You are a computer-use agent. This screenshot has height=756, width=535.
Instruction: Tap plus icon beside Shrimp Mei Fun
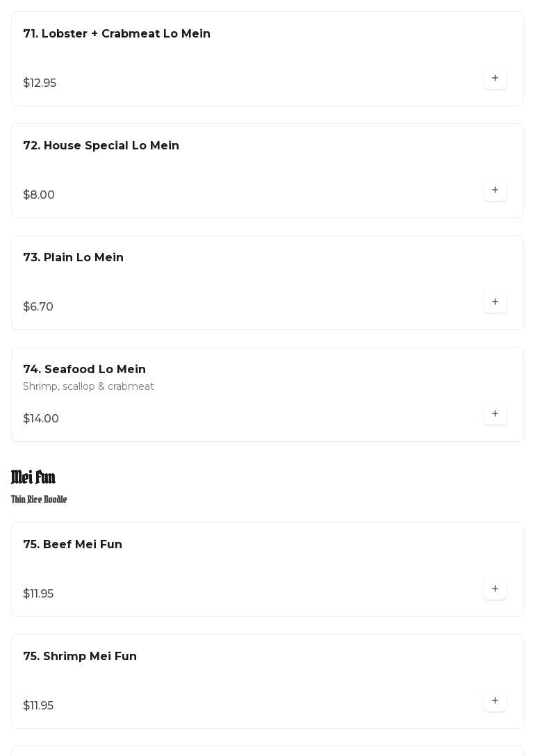(495, 701)
